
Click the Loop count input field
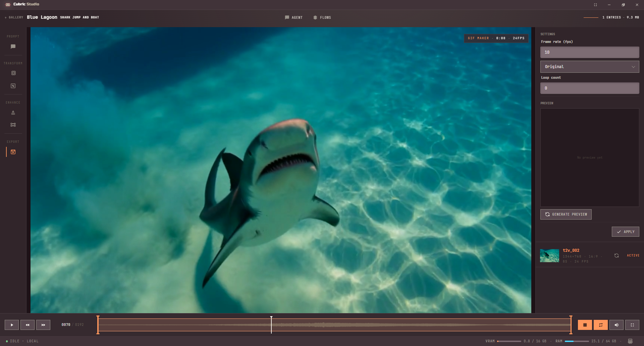(589, 88)
